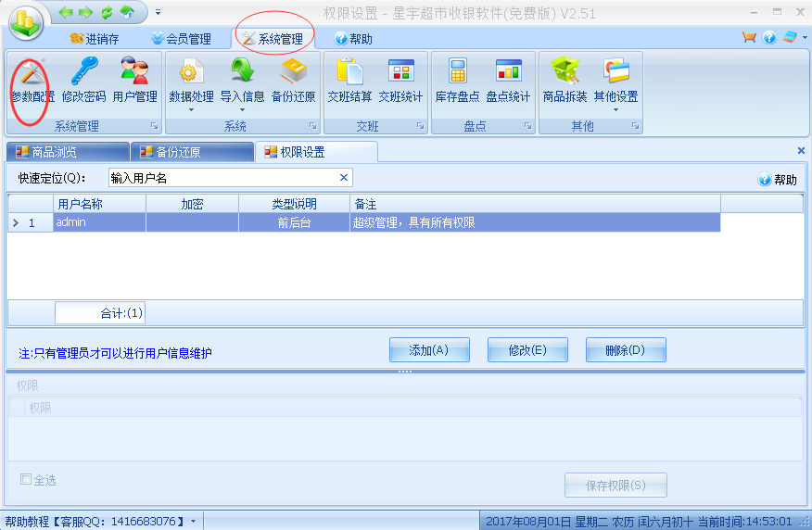Expand the 盘点 group launcher
This screenshot has height=530, width=812.
click(x=527, y=126)
